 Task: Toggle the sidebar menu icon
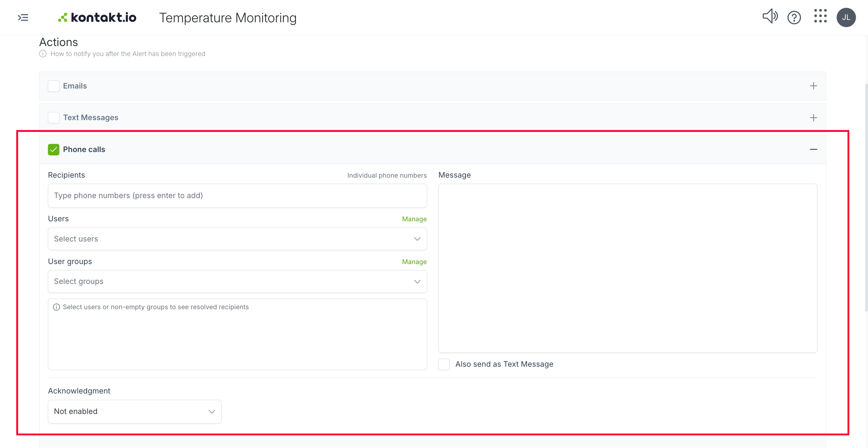(x=23, y=17)
